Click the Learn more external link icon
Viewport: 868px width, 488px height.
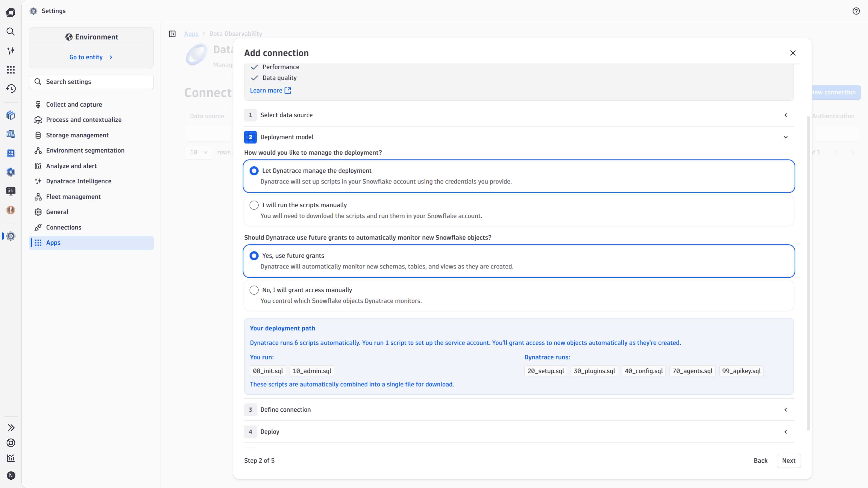coord(288,91)
